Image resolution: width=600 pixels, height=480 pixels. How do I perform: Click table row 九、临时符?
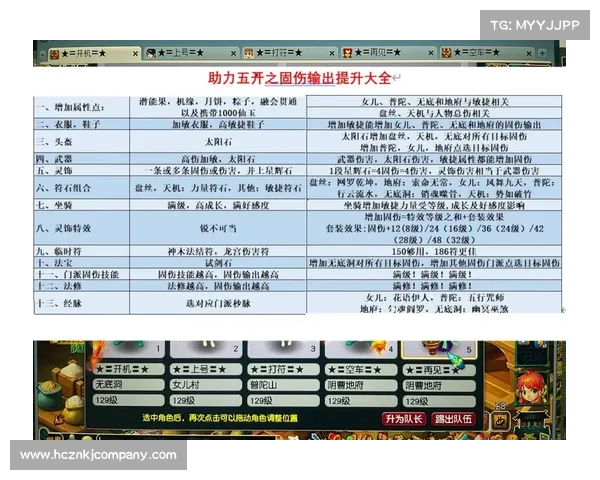pos(298,251)
